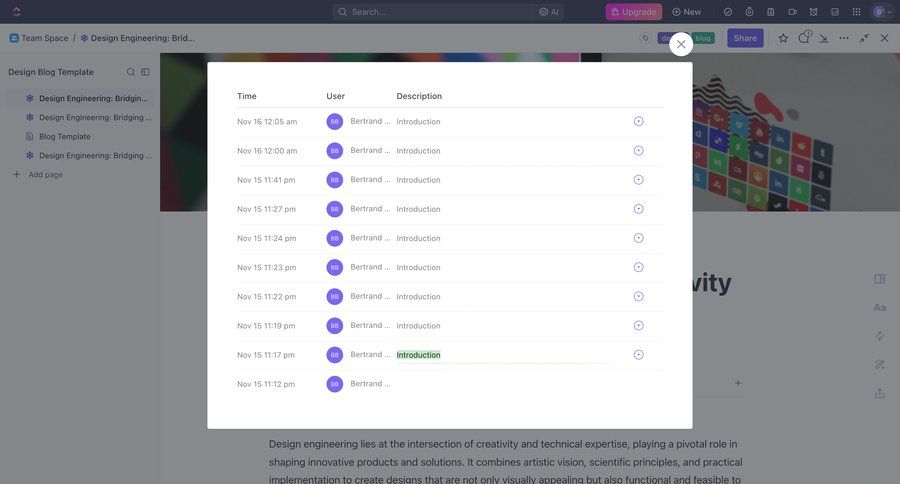900x484 pixels.
Task: Open the time tracker icon in top bar
Action: (749, 11)
